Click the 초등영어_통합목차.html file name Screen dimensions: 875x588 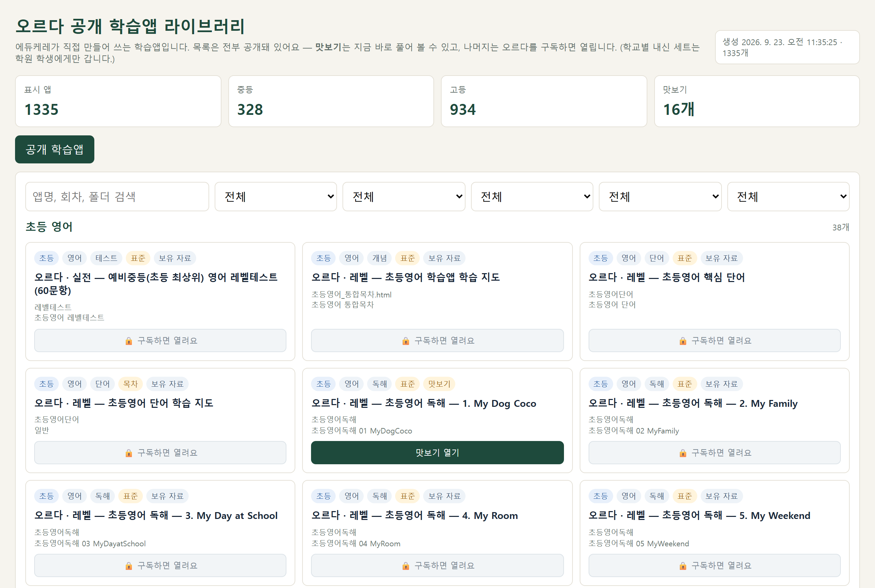(351, 294)
